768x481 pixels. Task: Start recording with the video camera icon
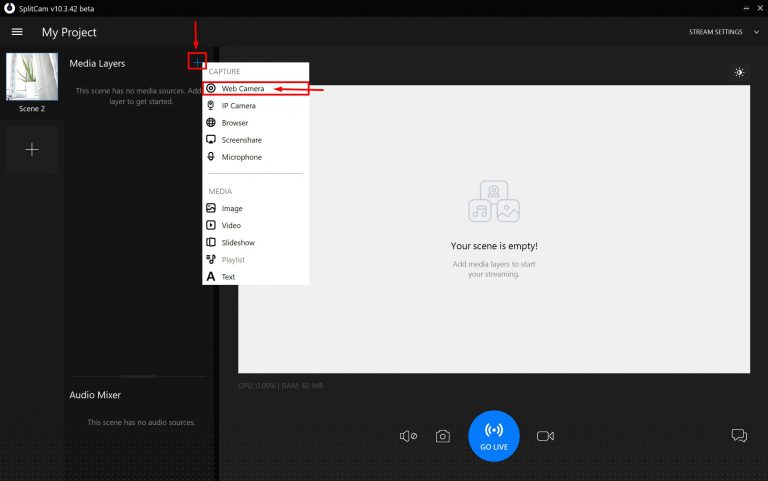545,436
